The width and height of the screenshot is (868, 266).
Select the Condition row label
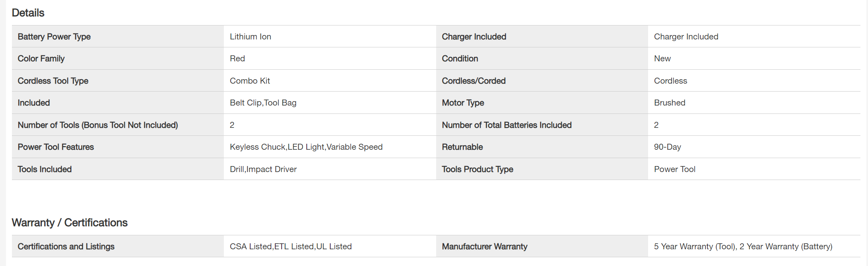point(460,59)
